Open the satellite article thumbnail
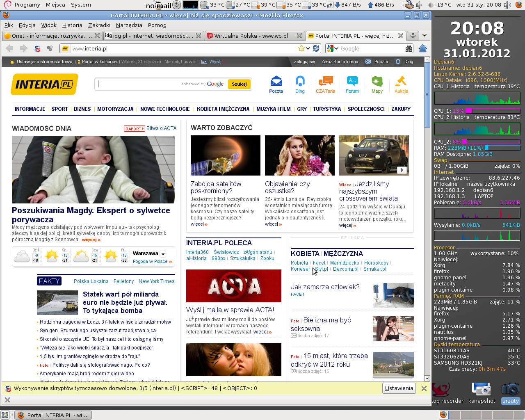Screen dimensions: 525x420 (x=226, y=155)
